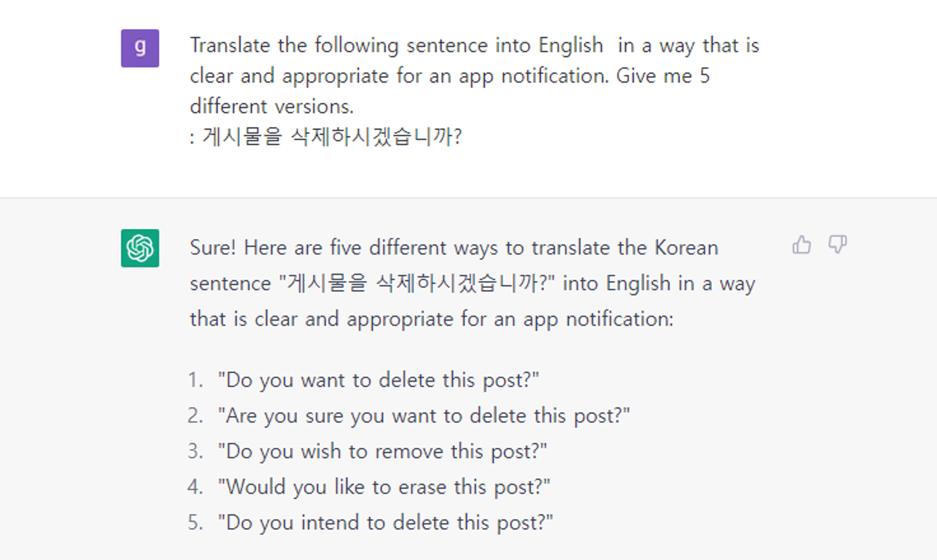The image size is (937, 560).
Task: Click the "5." list number marker
Action: tap(195, 523)
